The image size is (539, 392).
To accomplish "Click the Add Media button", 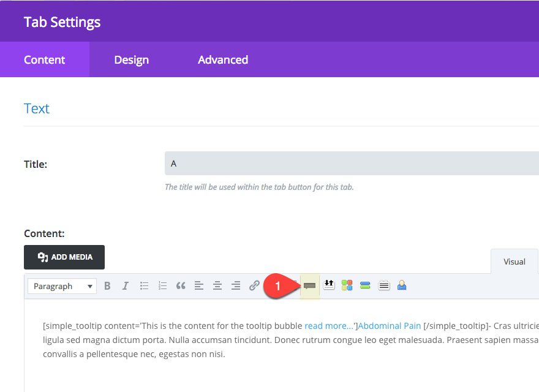I will (64, 257).
